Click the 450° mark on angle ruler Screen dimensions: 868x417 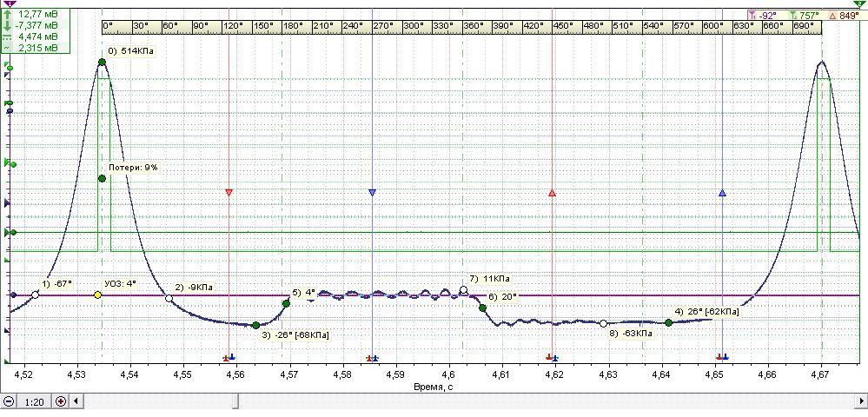[563, 26]
